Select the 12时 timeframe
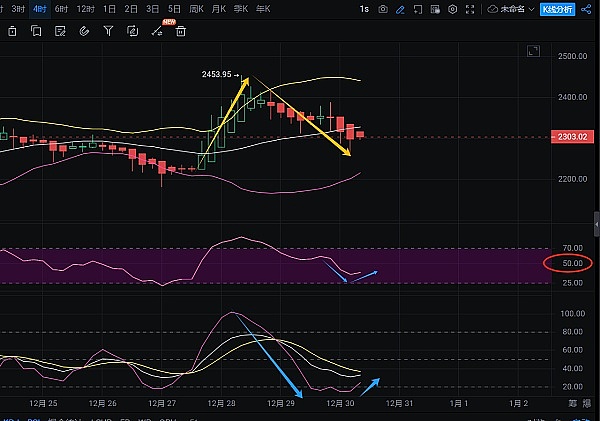 pos(85,9)
